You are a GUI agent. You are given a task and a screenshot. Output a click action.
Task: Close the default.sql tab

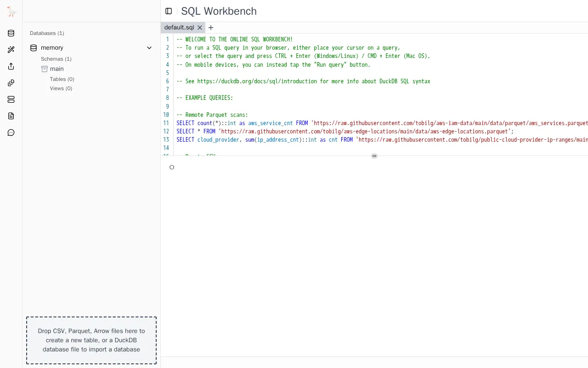pyautogui.click(x=200, y=28)
